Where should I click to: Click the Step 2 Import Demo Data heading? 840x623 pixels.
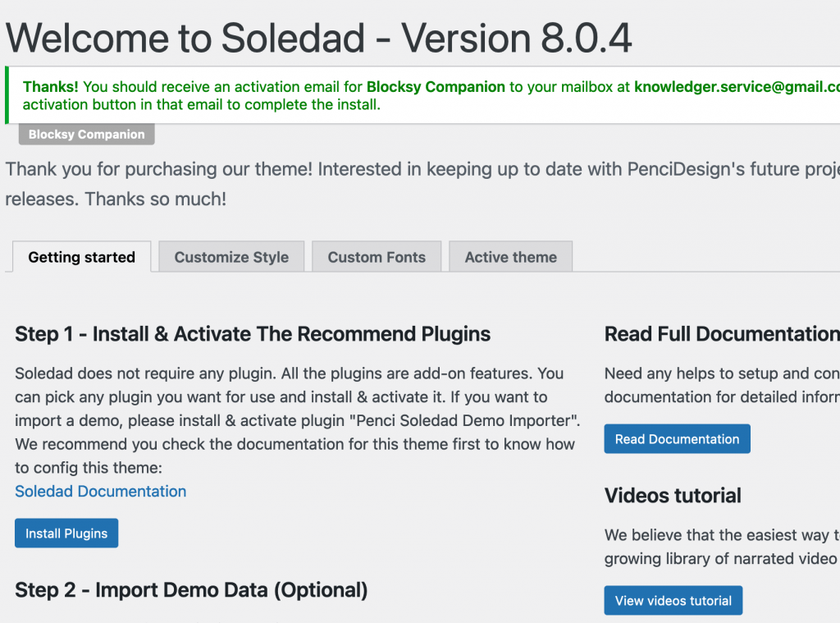coord(191,590)
